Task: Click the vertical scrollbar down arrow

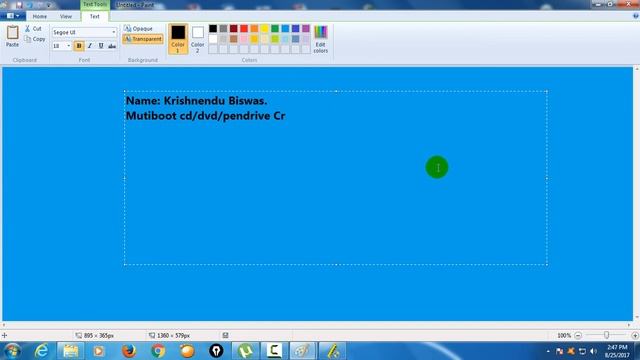Action: pos(637,317)
